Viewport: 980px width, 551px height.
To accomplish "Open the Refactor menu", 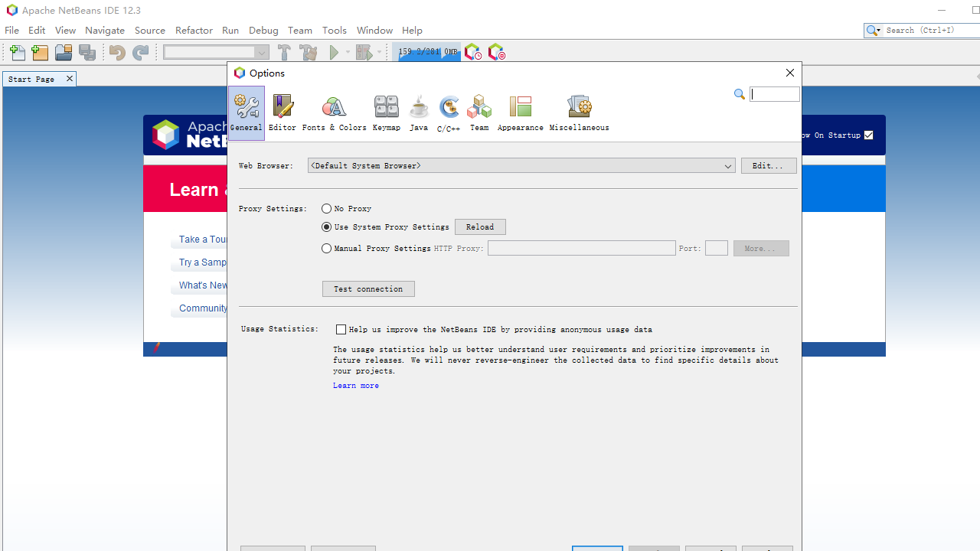I will pyautogui.click(x=194, y=31).
